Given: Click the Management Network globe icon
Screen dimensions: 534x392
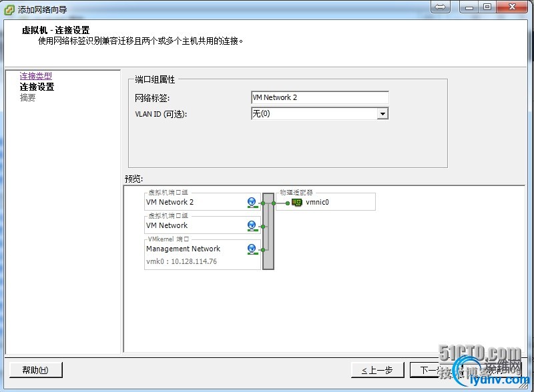Looking at the screenshot, I should (x=252, y=249).
